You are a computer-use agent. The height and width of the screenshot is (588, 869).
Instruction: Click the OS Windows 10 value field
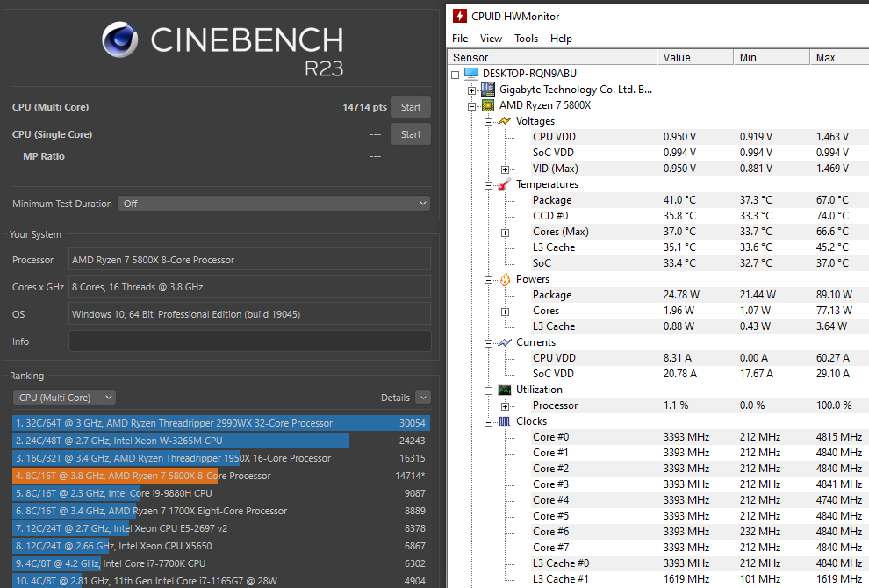[x=249, y=313]
